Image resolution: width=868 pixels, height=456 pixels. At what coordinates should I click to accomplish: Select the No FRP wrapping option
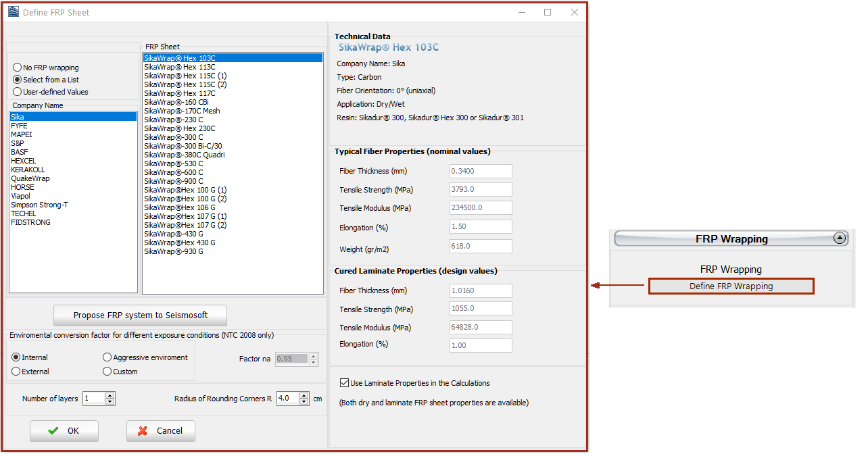tap(18, 68)
